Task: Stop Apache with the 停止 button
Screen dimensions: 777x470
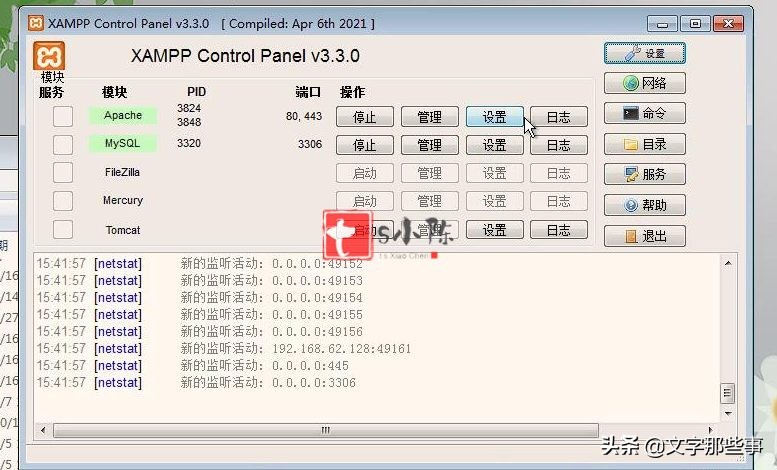Action: click(x=365, y=117)
